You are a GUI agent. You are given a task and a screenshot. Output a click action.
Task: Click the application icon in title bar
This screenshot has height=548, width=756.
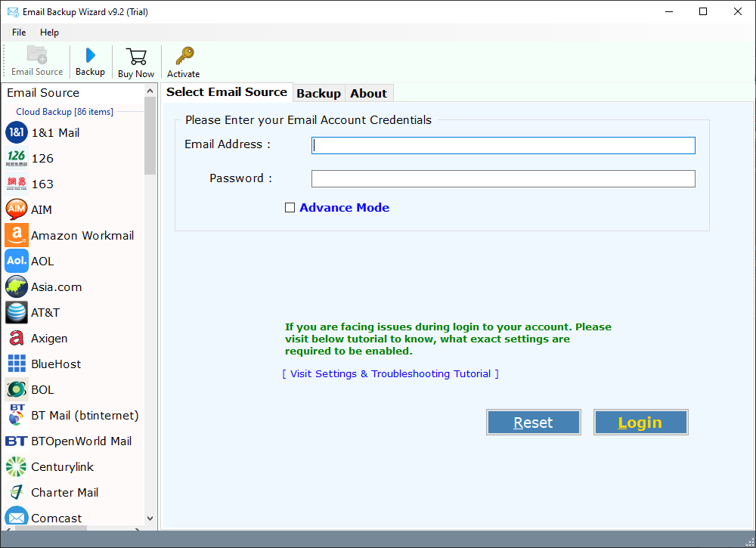tap(13, 11)
